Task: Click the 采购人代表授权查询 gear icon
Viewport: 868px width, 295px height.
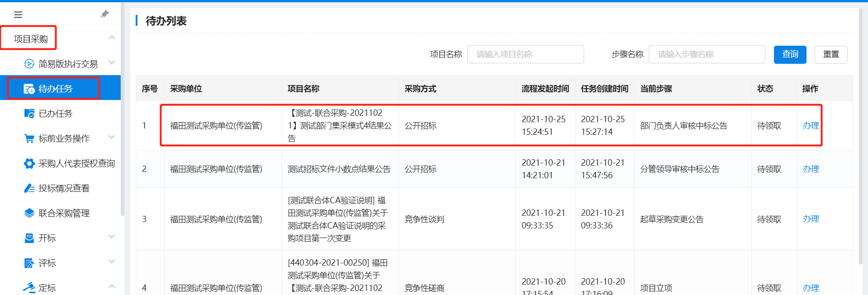Action: pos(29,163)
